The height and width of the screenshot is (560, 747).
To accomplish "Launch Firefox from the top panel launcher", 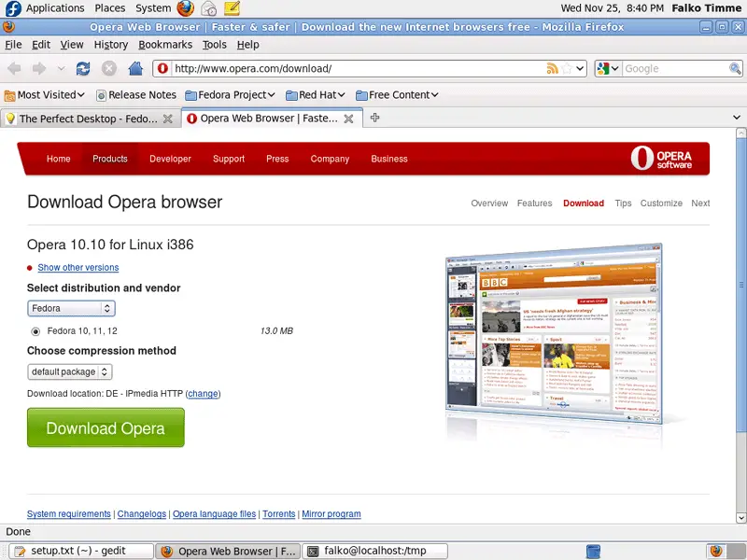I will [x=185, y=8].
